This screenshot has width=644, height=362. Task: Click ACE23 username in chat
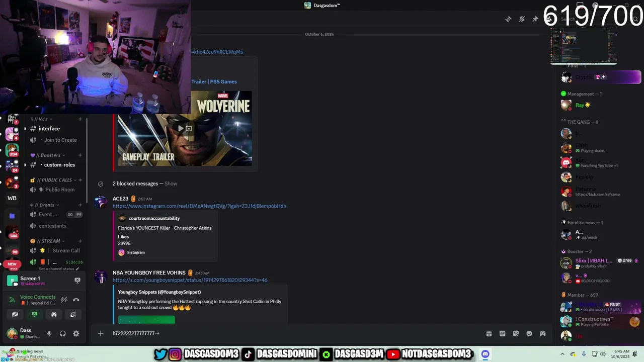click(x=121, y=199)
